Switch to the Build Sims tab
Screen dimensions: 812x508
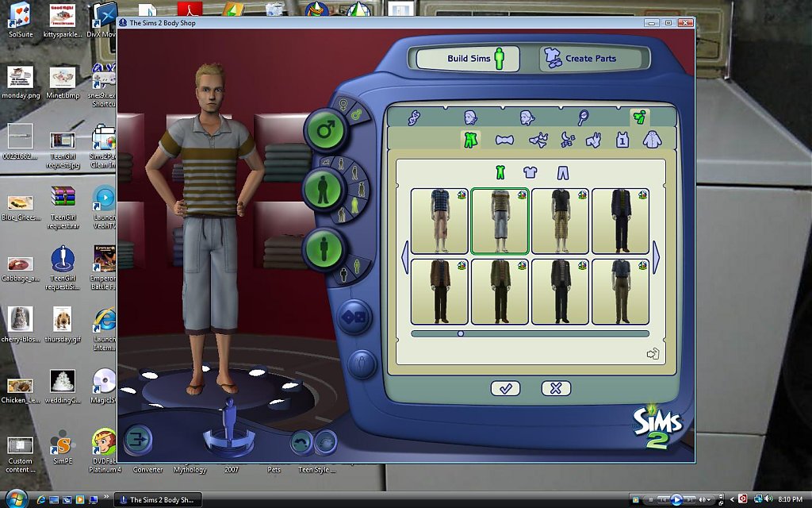coord(468,59)
